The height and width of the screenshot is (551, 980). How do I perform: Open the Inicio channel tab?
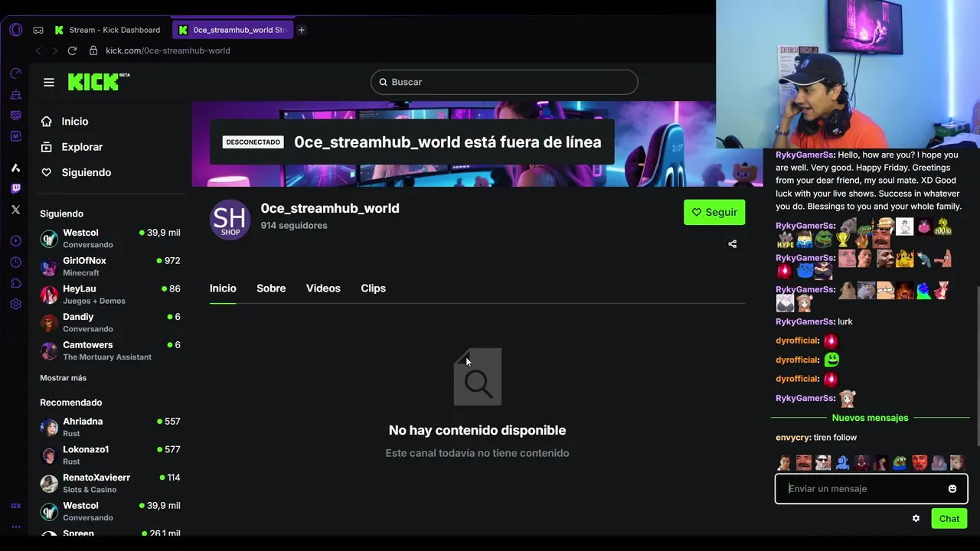pos(223,289)
